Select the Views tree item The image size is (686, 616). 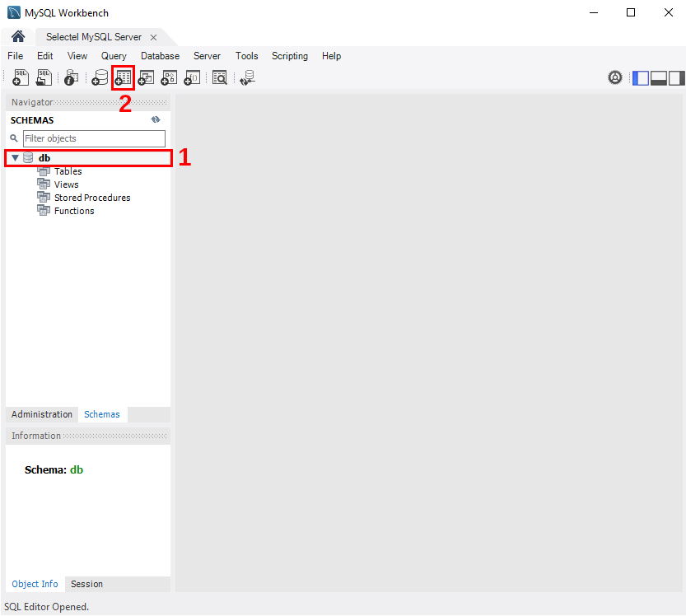click(67, 184)
